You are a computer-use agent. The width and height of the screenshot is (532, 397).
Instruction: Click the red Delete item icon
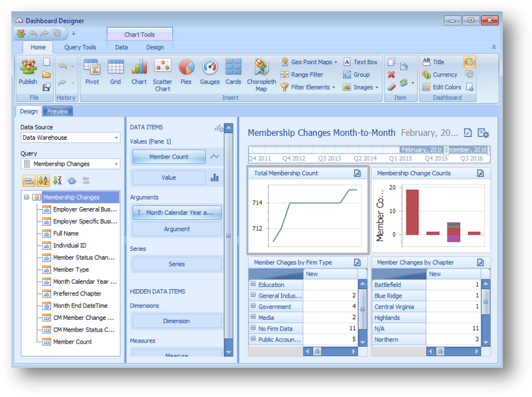391,74
